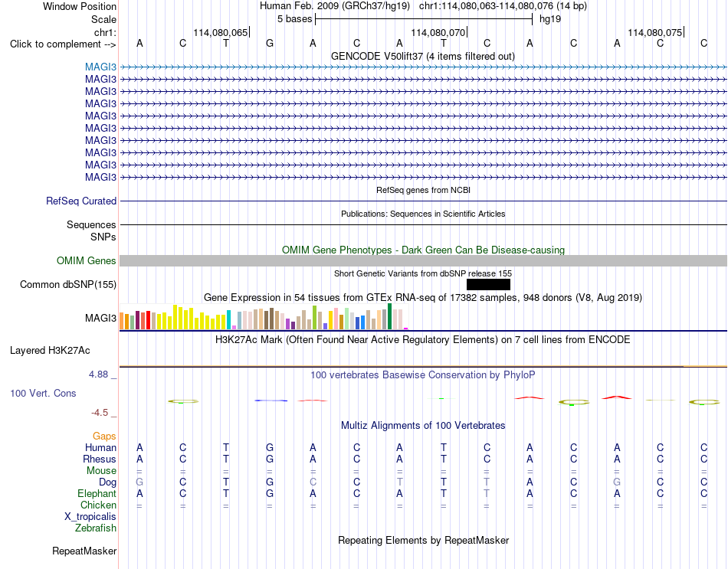Image resolution: width=728 pixels, height=569 pixels.
Task: Click the 'Scale' ruler label
Action: [103, 19]
